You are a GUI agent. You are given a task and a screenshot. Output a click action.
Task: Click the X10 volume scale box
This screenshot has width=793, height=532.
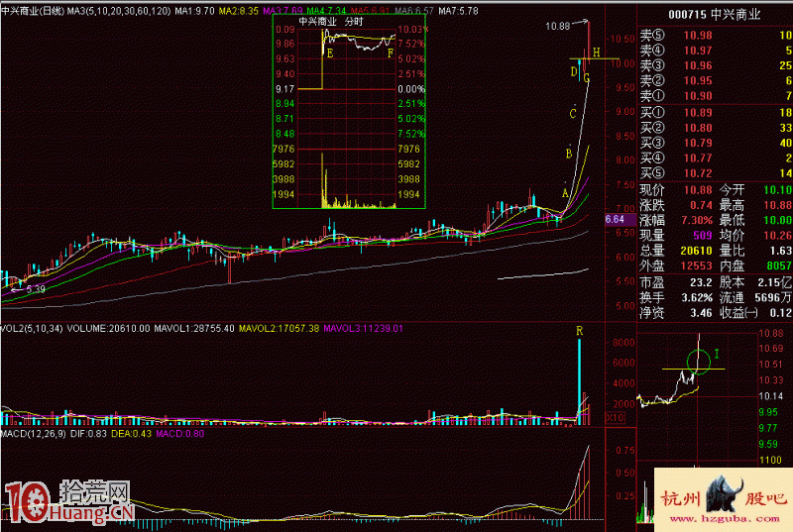(615, 417)
